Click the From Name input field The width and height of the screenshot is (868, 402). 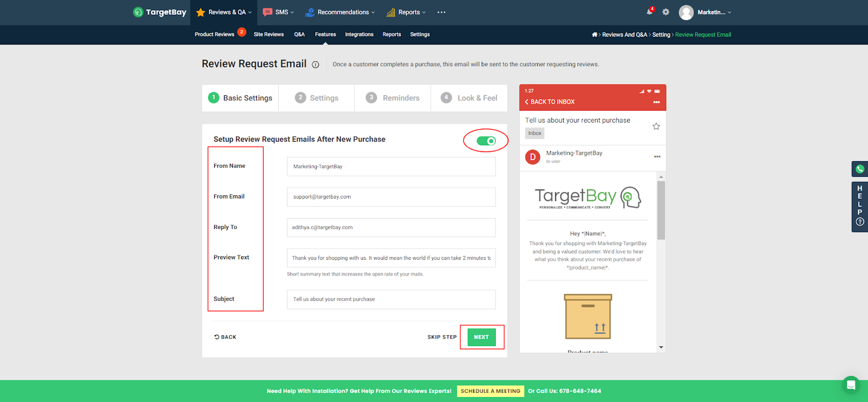click(391, 167)
